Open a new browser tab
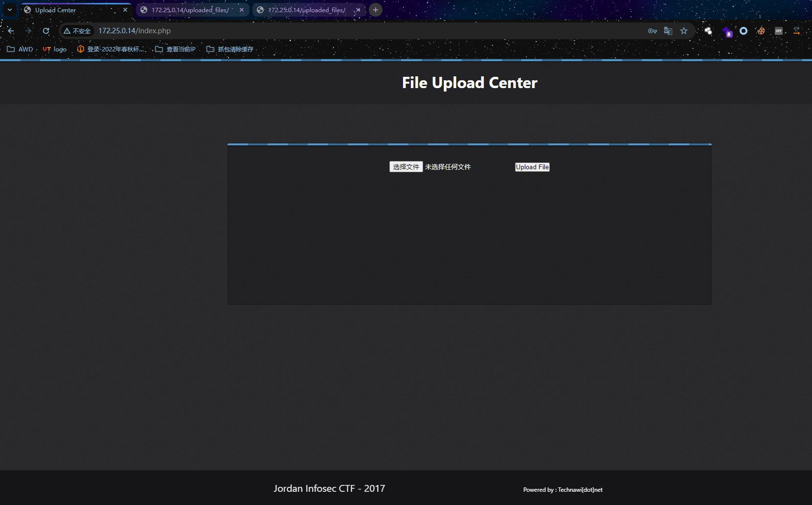 point(376,10)
